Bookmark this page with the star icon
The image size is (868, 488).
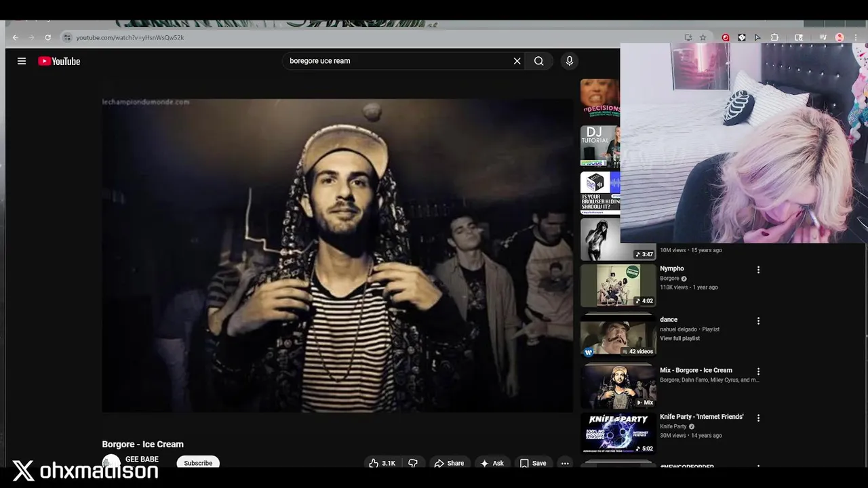(x=703, y=37)
